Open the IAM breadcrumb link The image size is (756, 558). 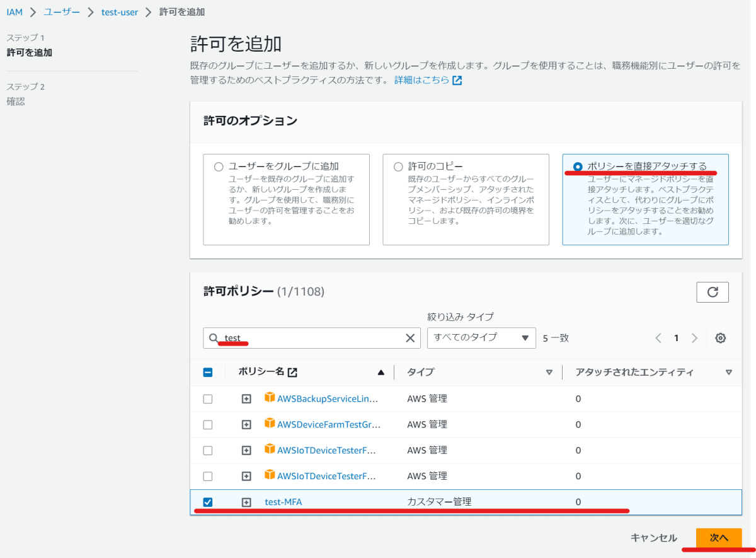(14, 12)
